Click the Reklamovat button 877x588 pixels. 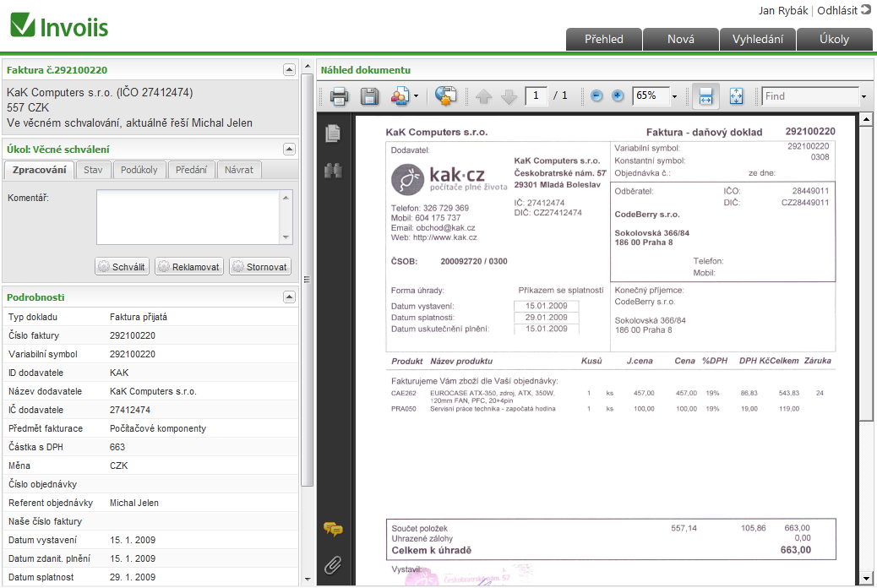coord(189,267)
